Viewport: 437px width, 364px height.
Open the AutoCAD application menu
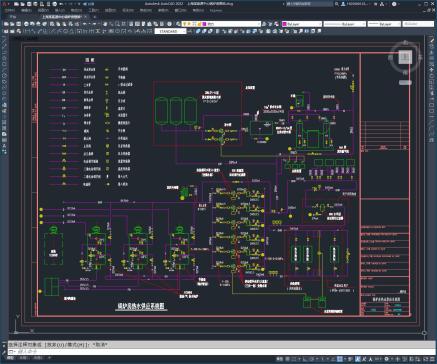(x=5, y=4)
